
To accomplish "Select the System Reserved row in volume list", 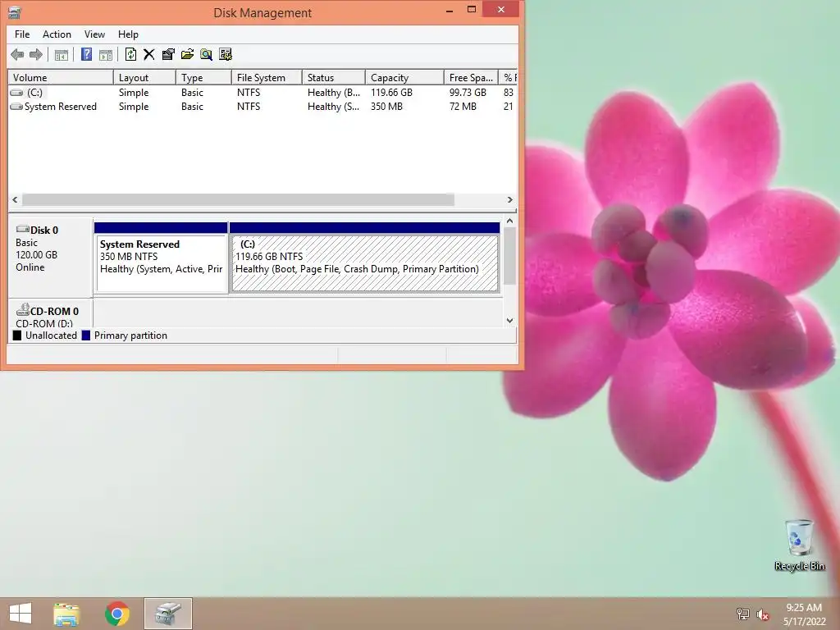I will pyautogui.click(x=262, y=107).
